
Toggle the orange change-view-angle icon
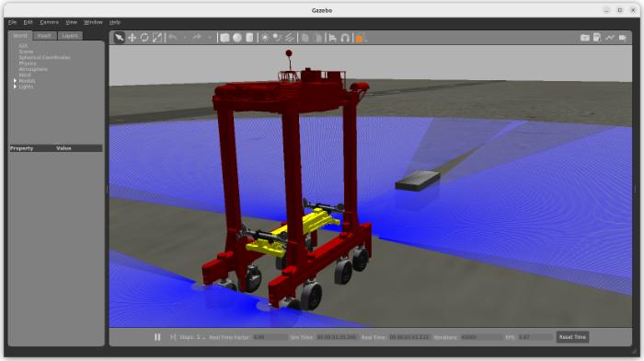360,39
